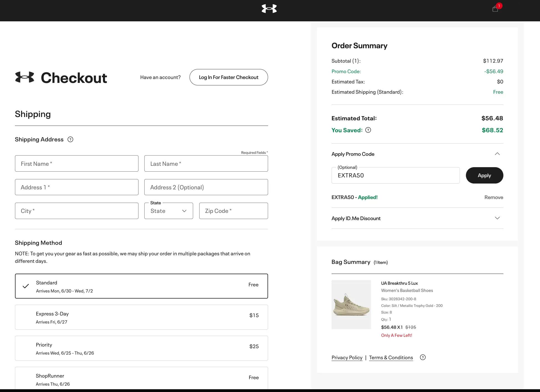Open Terms & Conditions link
The image size is (540, 392).
coord(391,358)
